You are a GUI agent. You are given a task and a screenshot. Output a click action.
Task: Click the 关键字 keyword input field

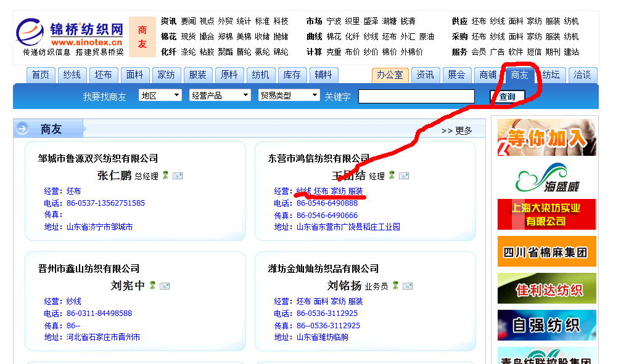pyautogui.click(x=416, y=97)
